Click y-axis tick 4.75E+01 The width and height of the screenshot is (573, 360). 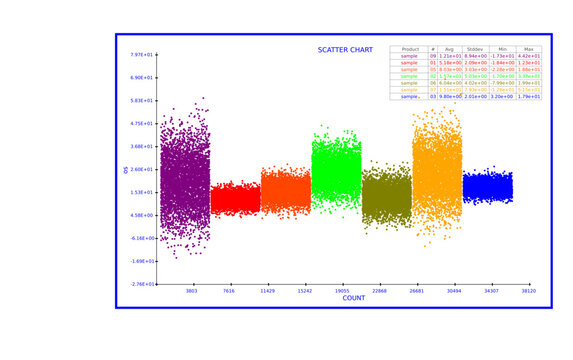(x=142, y=124)
